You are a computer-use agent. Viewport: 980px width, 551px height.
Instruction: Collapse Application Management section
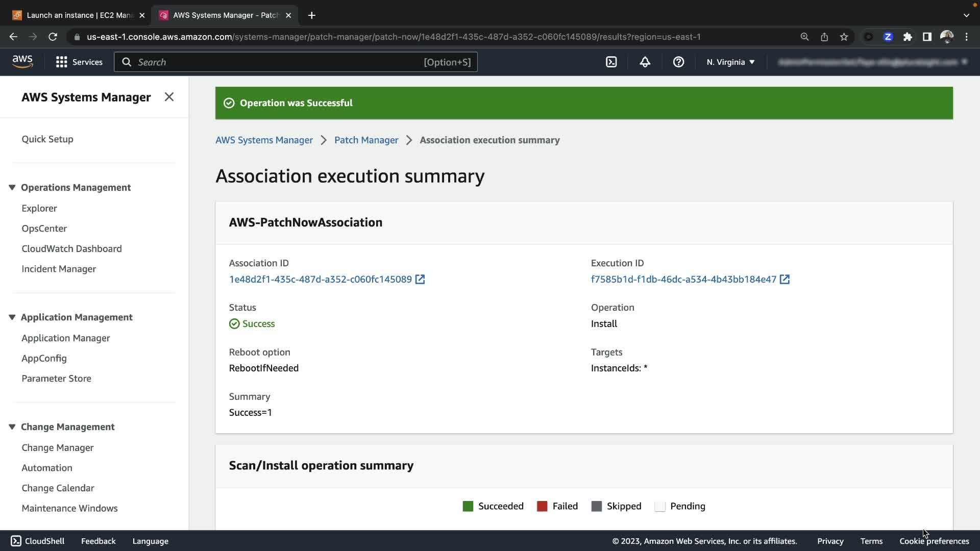[x=12, y=317]
